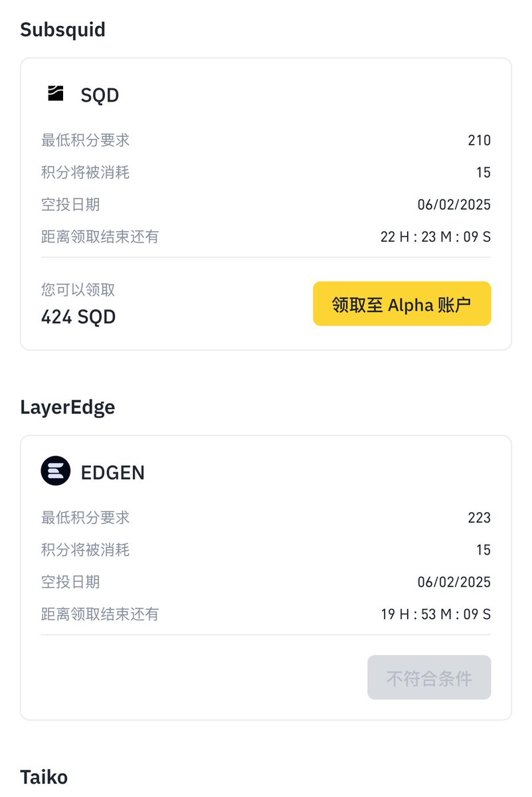Click 最低积分要求 label in SQD card
Viewport: 532px width, 797px height.
[x=86, y=140]
